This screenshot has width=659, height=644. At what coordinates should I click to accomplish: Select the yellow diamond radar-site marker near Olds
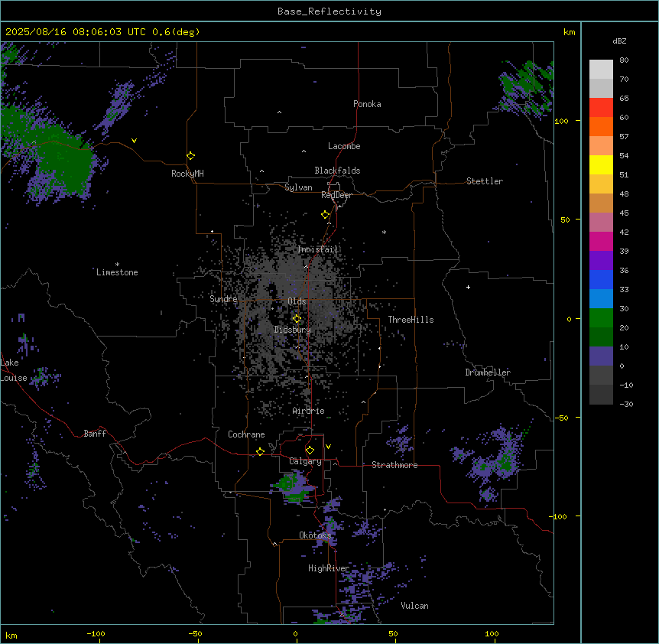click(297, 319)
